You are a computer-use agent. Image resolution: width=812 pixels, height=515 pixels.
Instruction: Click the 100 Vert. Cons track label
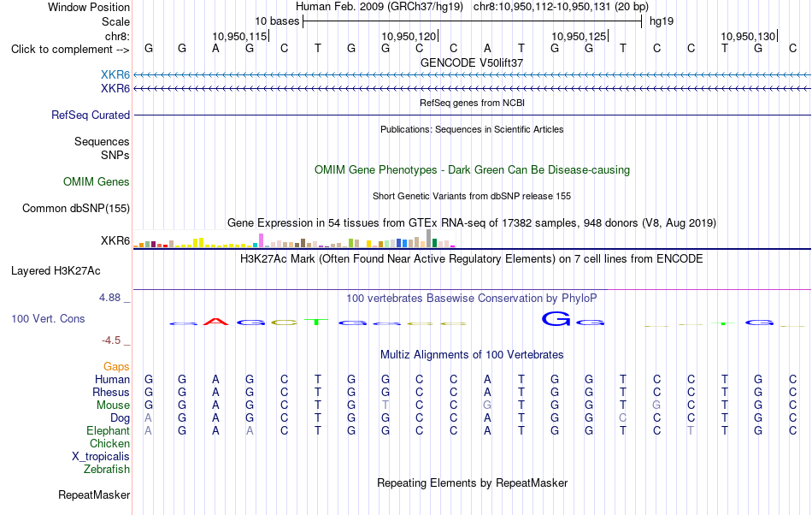coord(48,318)
